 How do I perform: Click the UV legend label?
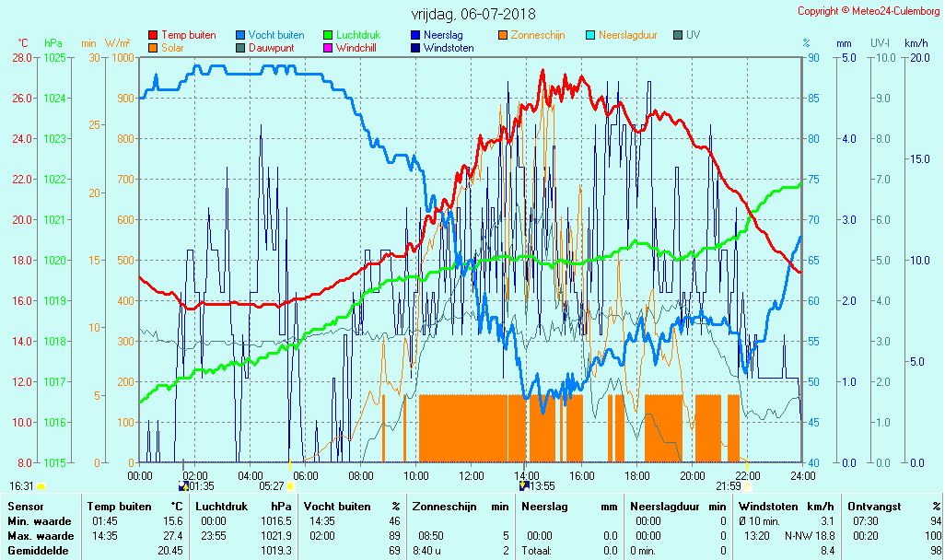pyautogui.click(x=693, y=35)
